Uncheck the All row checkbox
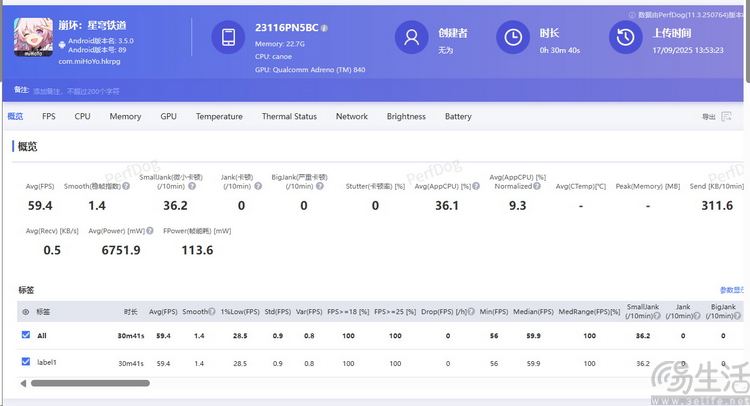 [26, 336]
